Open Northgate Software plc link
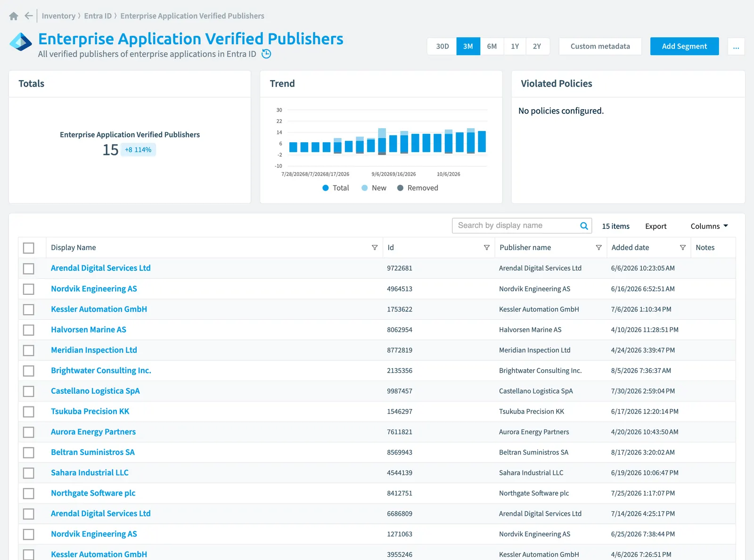This screenshot has height=560, width=754. click(x=93, y=493)
